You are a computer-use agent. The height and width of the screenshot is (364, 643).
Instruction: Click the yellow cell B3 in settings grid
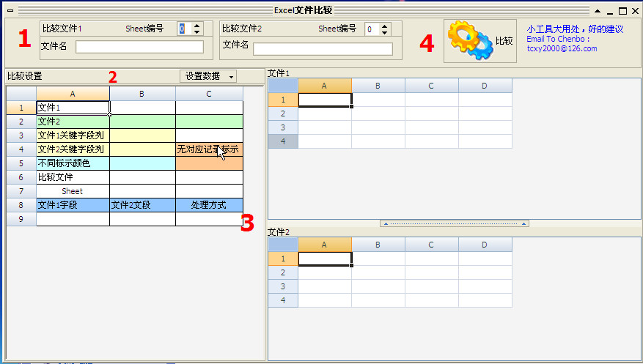(x=142, y=135)
